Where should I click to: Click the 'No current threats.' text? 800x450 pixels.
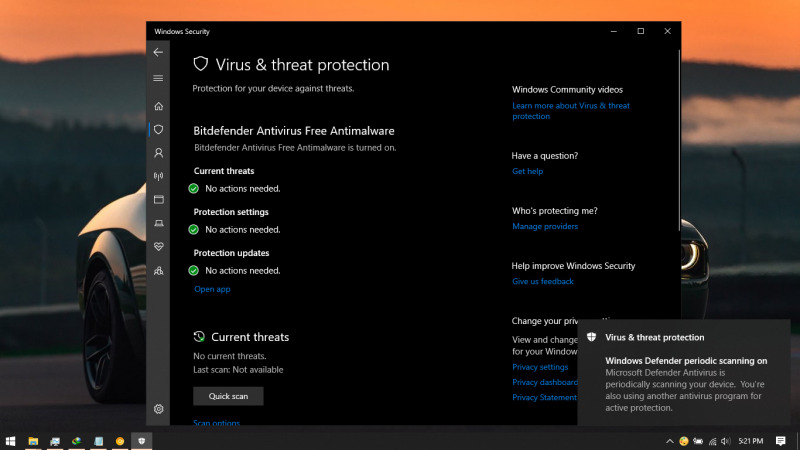230,356
